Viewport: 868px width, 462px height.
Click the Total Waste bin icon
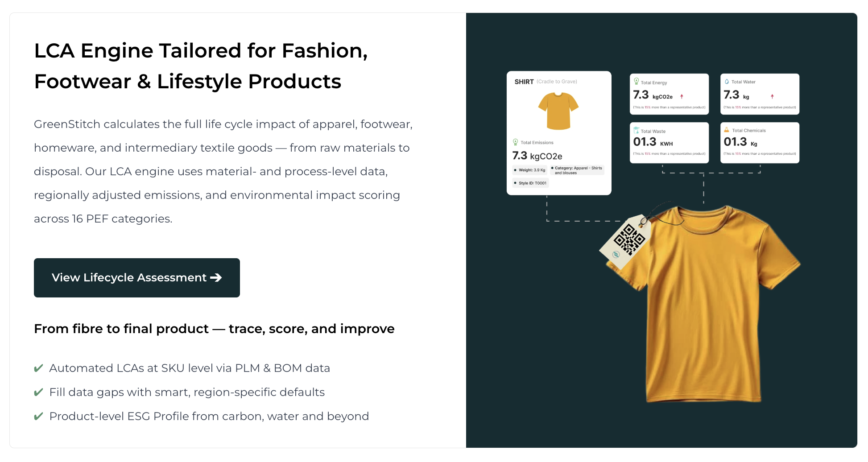pyautogui.click(x=637, y=130)
